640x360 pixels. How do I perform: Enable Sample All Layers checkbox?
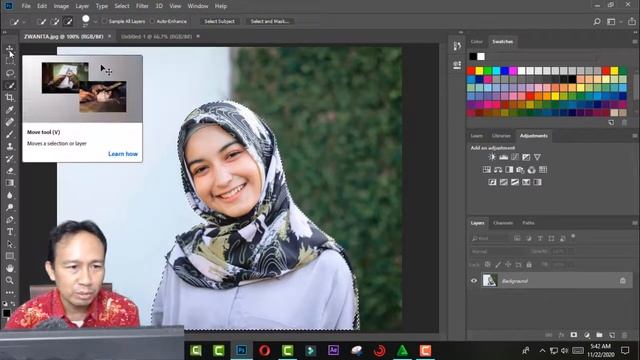point(104,21)
